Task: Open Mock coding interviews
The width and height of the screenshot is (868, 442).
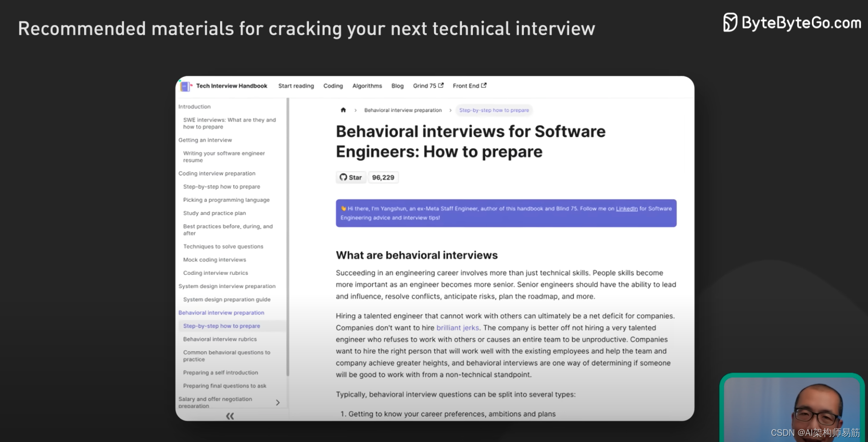Action: point(214,260)
